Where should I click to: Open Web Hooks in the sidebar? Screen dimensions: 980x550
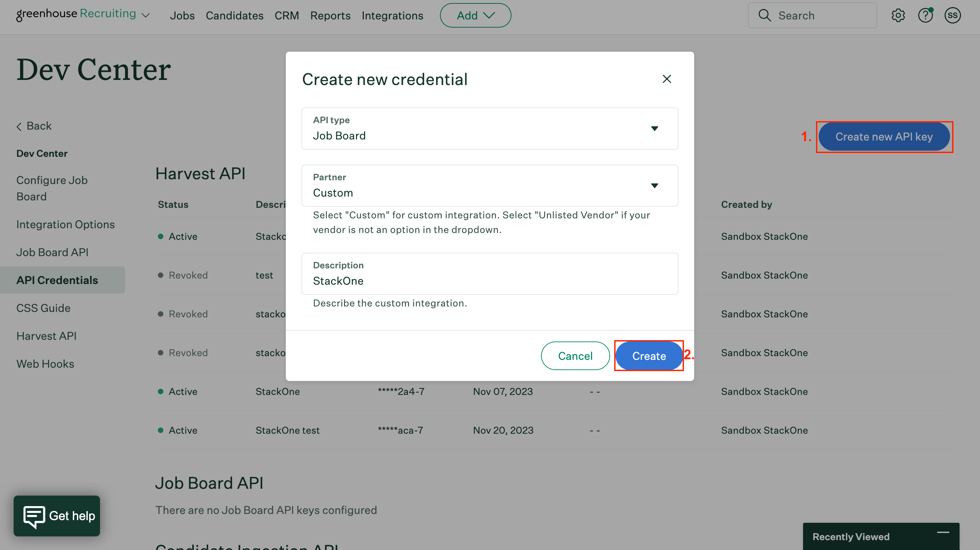45,364
